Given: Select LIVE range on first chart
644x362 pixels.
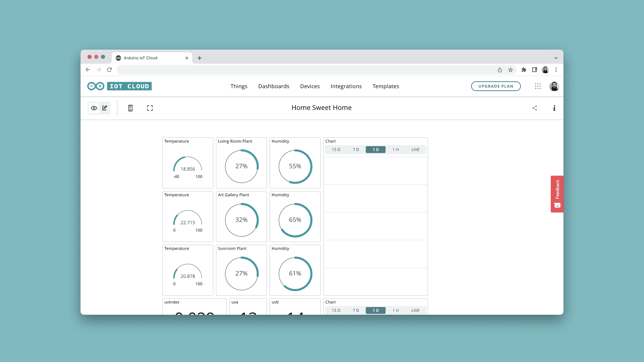Looking at the screenshot, I should (415, 149).
